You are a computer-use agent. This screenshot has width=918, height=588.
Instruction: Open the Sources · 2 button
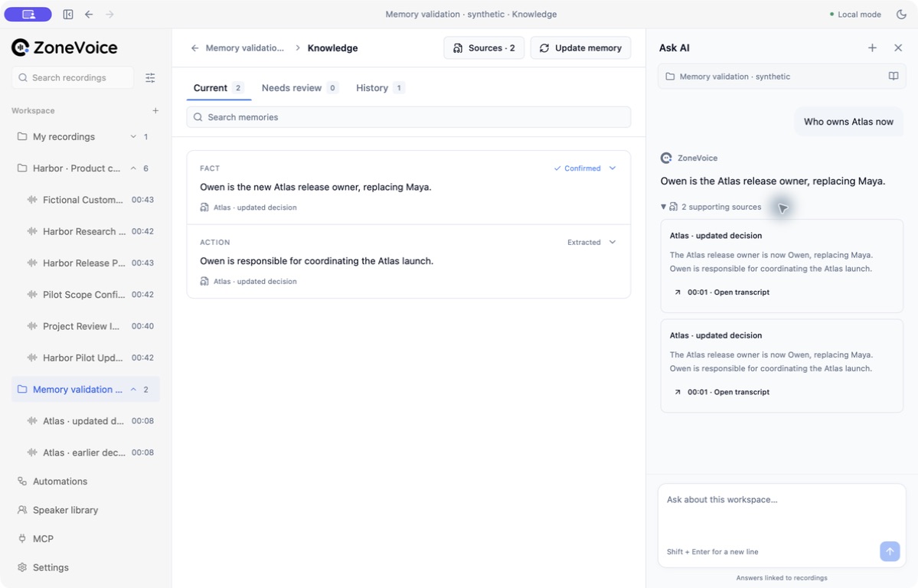[x=484, y=48]
